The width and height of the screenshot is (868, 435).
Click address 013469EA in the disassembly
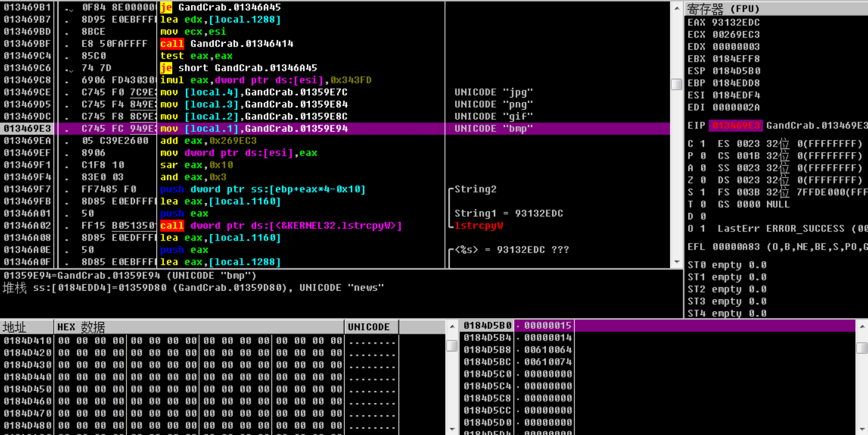point(27,141)
